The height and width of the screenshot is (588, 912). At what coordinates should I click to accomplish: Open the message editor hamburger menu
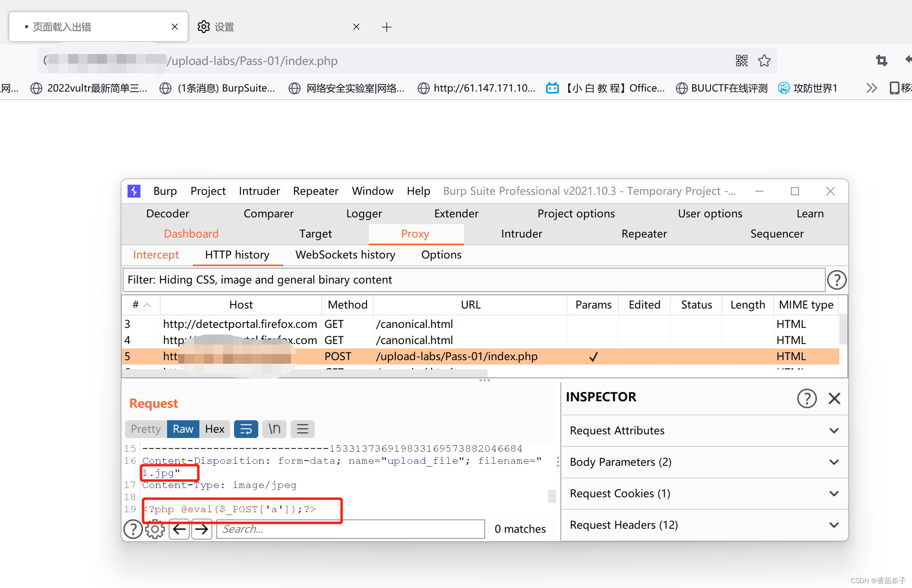[303, 429]
